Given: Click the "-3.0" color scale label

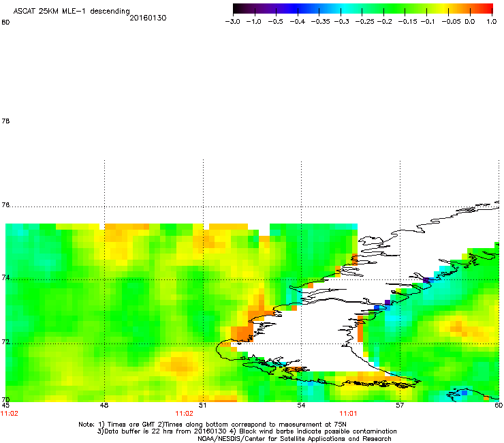Looking at the screenshot, I should 232,22.
